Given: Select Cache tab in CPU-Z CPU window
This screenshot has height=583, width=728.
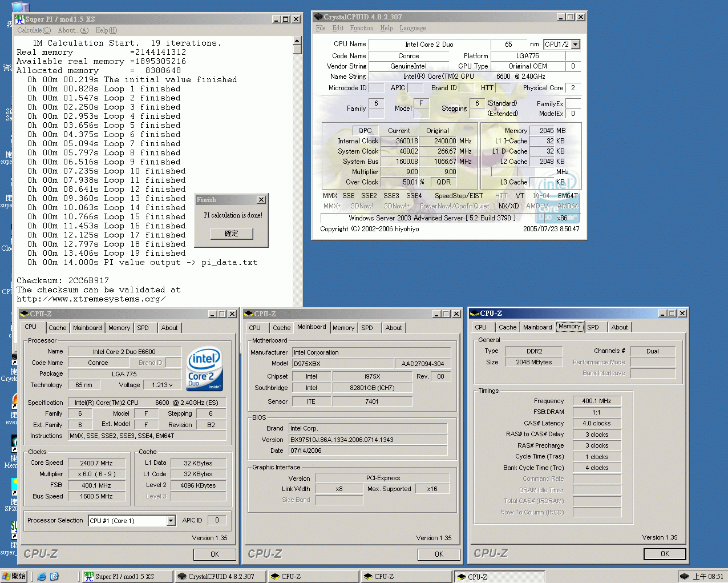Looking at the screenshot, I should coord(57,328).
